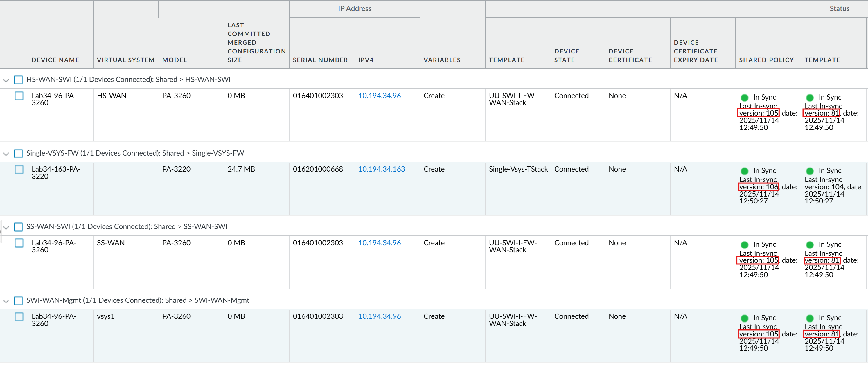The image size is (868, 371).
Task: Tick checkbox for SWI-WAN-Mgmt group
Action: (x=19, y=300)
